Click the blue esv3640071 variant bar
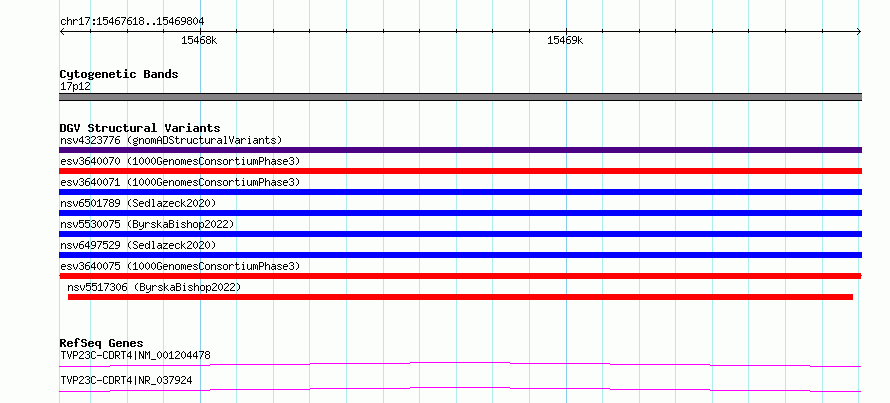890x403 pixels. click(460, 192)
